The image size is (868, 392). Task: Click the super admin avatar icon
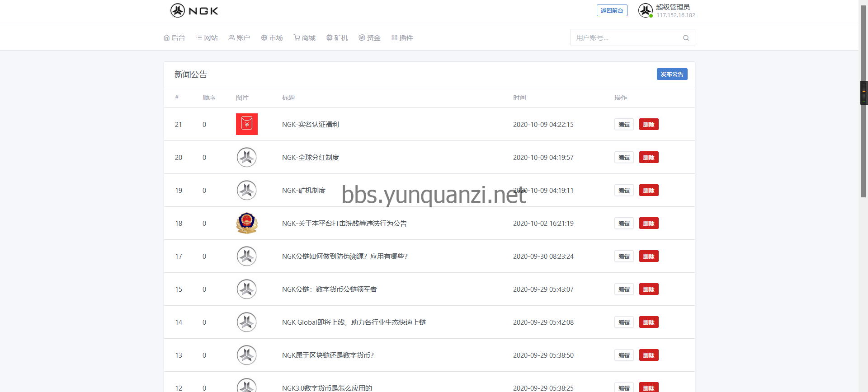pos(645,10)
